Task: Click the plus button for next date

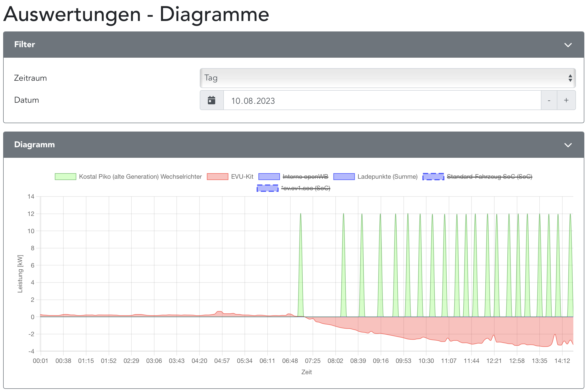Action: 566,100
